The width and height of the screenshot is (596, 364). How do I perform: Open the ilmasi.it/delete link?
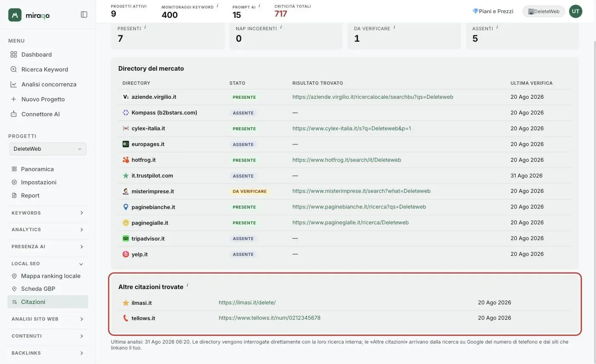tap(247, 303)
